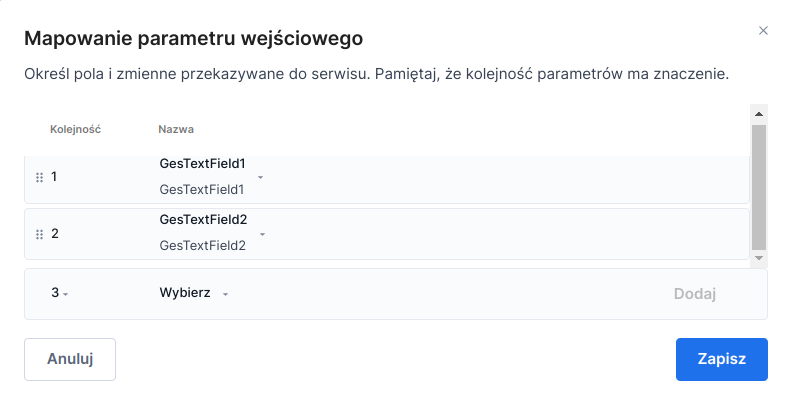The height and width of the screenshot is (404, 791).
Task: Select order number 1 in first row
Action: (55, 177)
